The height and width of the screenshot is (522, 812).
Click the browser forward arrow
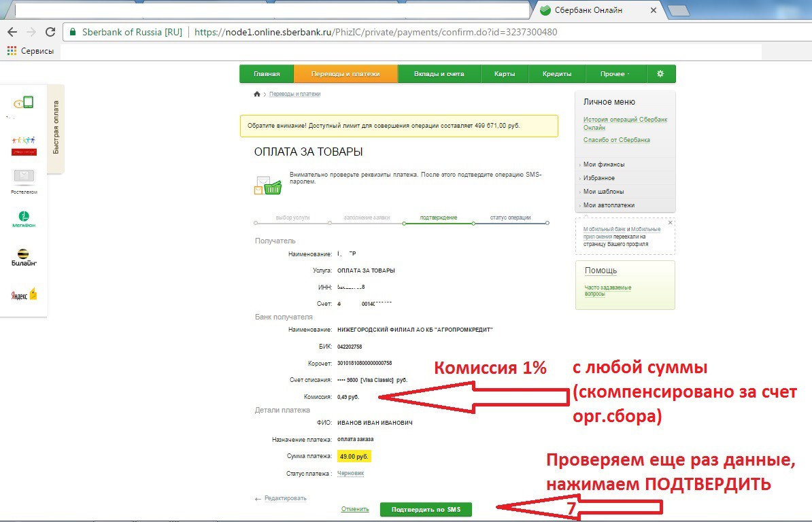[x=31, y=32]
